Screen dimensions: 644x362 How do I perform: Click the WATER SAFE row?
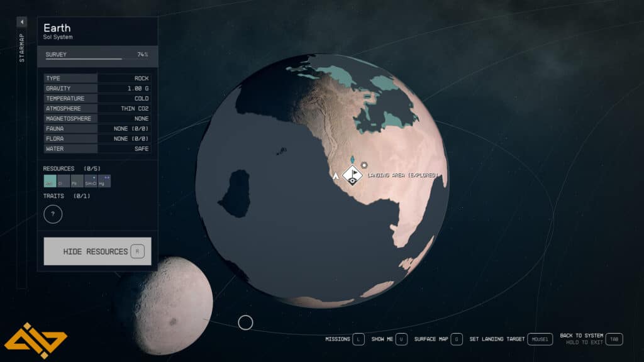(x=97, y=148)
